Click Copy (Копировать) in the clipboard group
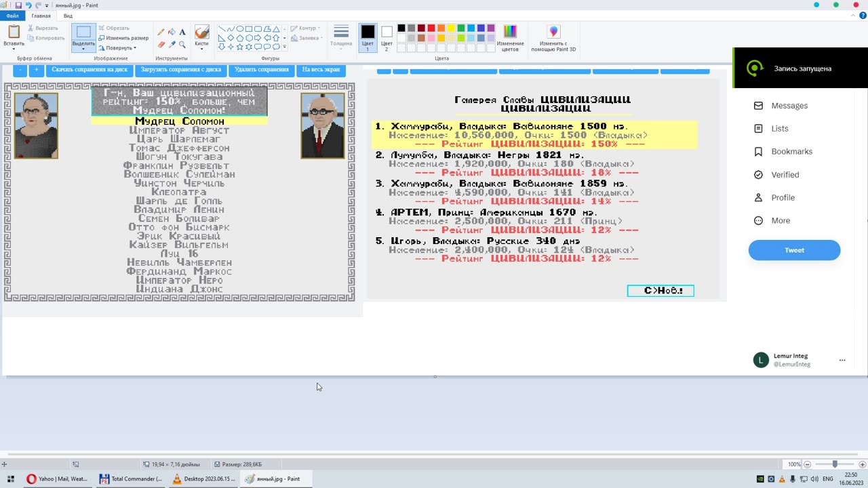Image resolution: width=868 pixels, height=488 pixels. 45,38
